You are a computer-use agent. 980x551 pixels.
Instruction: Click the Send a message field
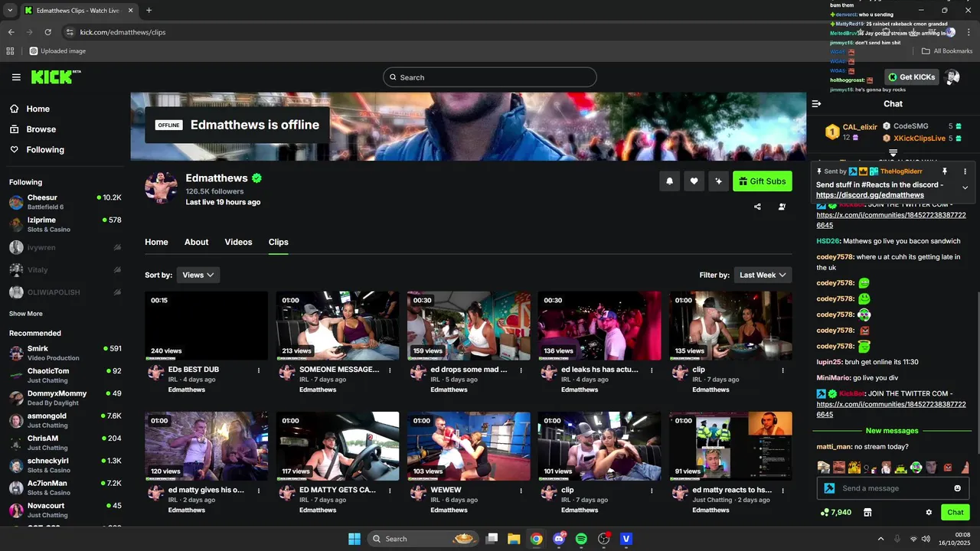click(893, 488)
